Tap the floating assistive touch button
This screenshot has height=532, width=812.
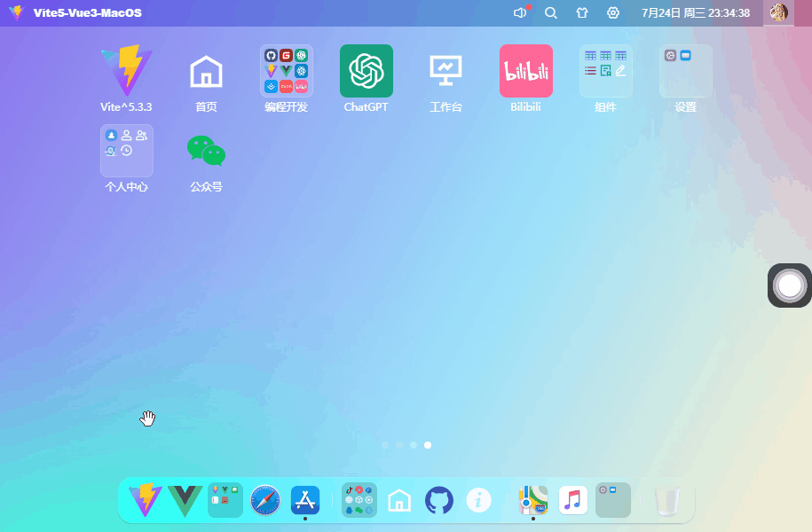tap(789, 286)
